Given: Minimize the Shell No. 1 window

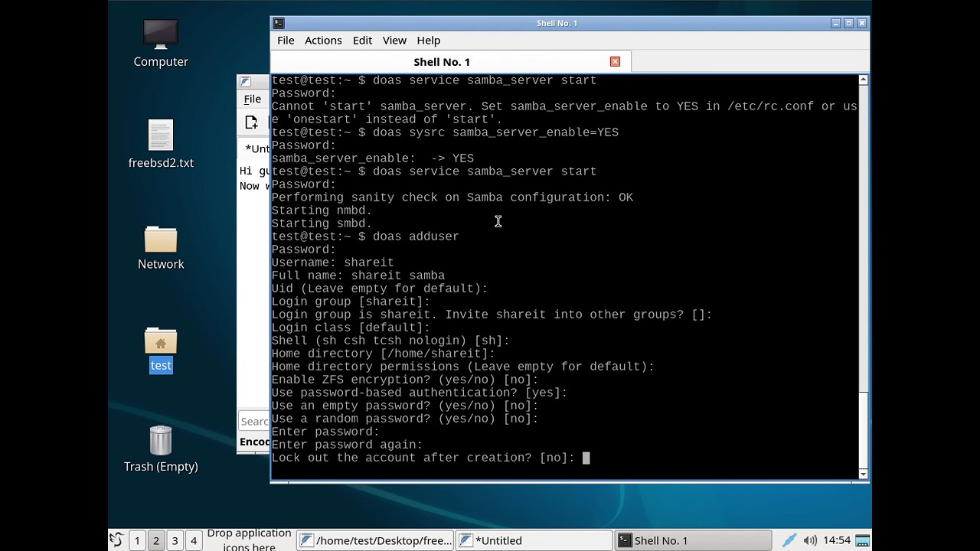Looking at the screenshot, I should click(835, 23).
